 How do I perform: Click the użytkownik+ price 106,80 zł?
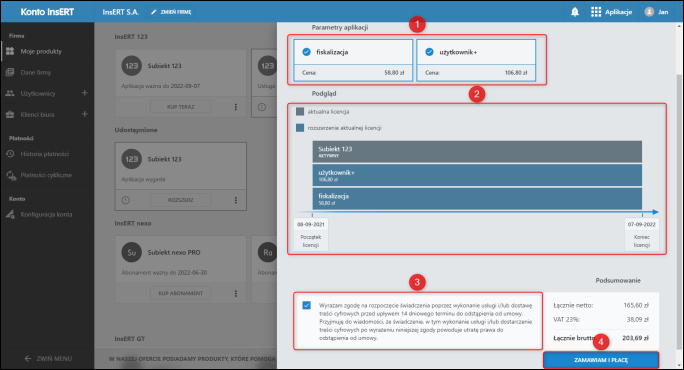coord(516,73)
